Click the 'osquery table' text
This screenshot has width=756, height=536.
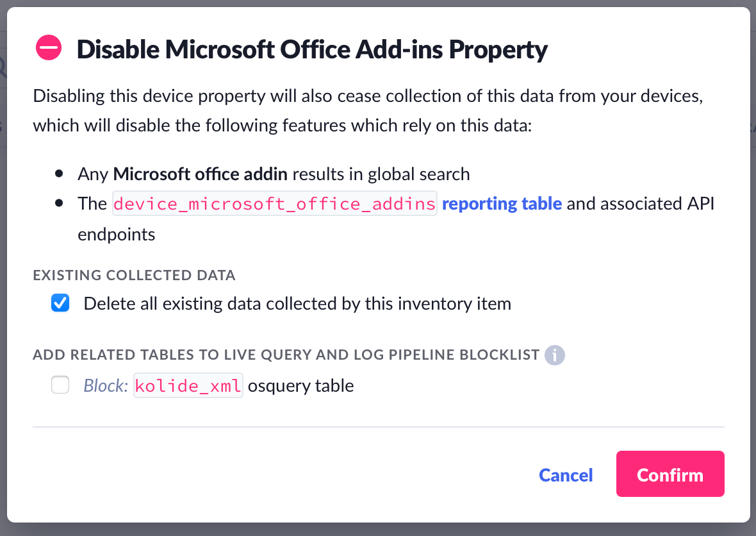click(300, 386)
